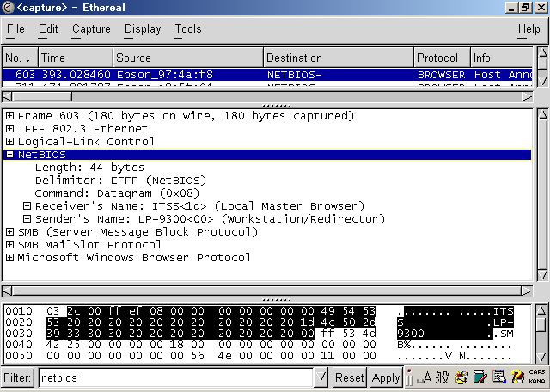Toggle the CAPS KANA indicator

coord(536,377)
